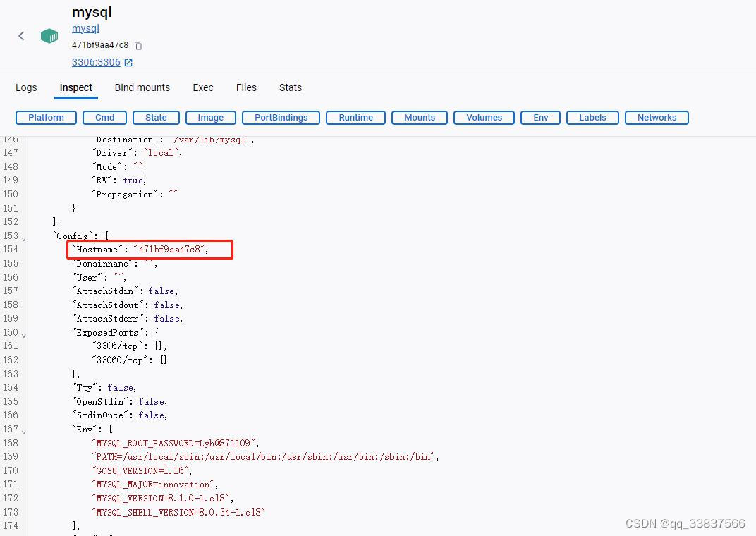Open port 3306:3306 via external link icon

point(128,62)
